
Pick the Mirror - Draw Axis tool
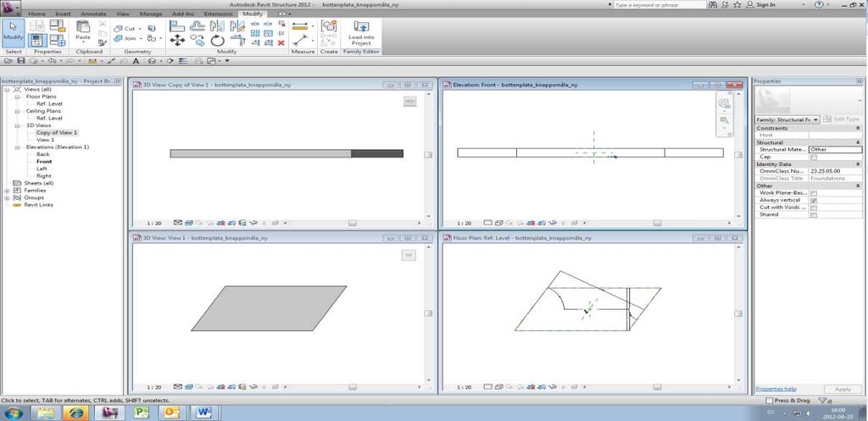[x=237, y=25]
